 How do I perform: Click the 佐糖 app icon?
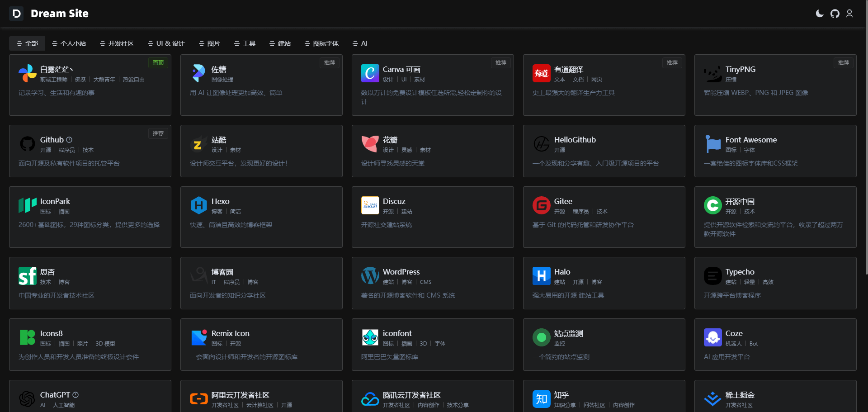tap(199, 73)
